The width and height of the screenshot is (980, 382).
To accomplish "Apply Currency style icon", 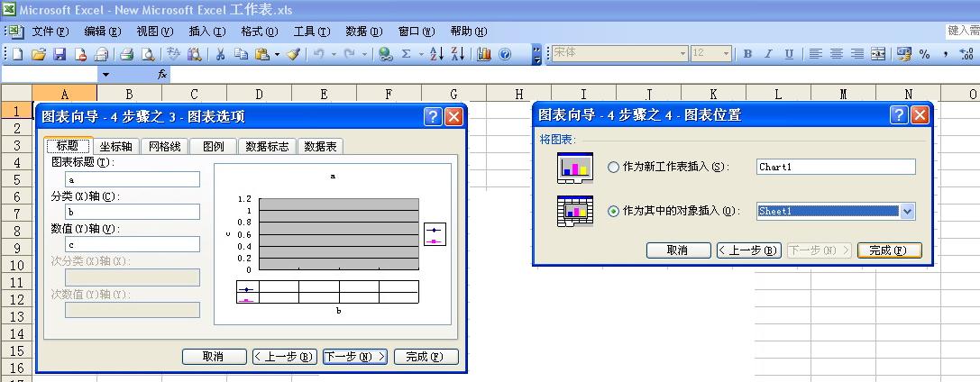I will coord(903,54).
